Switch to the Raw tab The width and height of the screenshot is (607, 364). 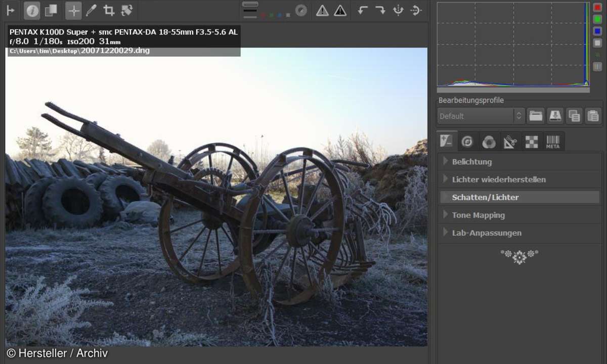531,142
